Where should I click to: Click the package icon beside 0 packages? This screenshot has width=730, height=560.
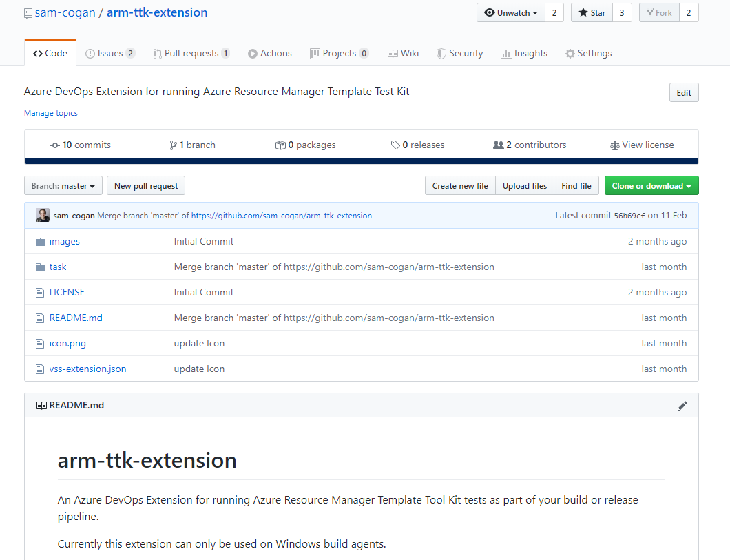point(280,145)
